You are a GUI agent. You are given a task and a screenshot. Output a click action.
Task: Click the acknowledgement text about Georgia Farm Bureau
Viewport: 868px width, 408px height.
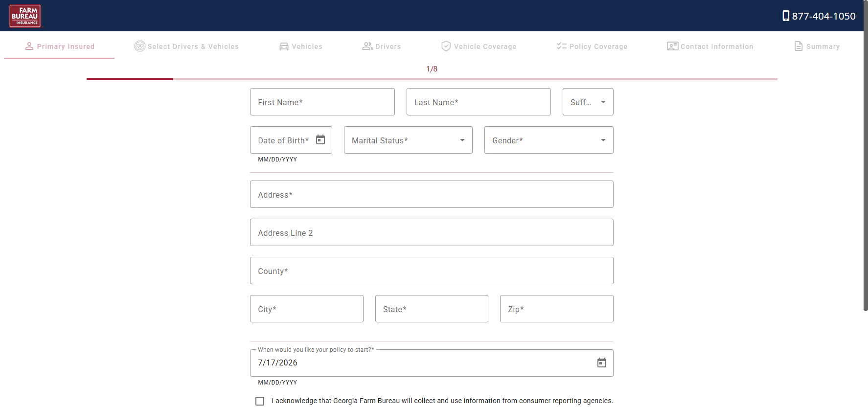pyautogui.click(x=442, y=401)
